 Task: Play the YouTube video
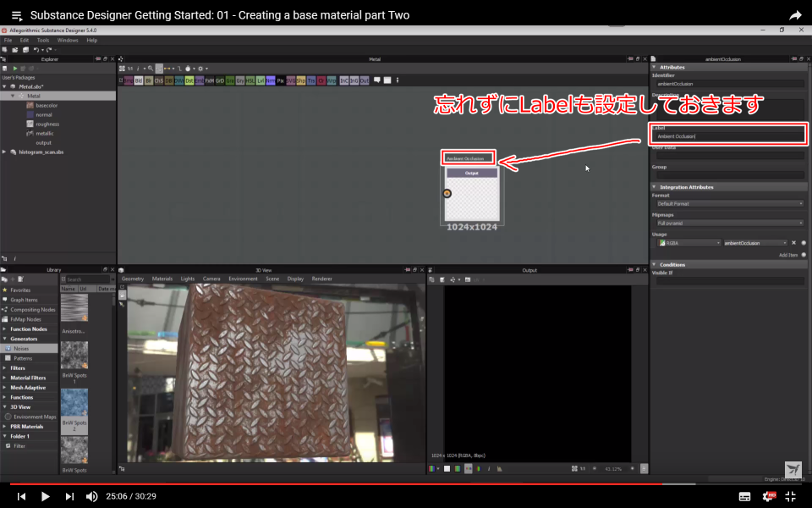coord(45,496)
